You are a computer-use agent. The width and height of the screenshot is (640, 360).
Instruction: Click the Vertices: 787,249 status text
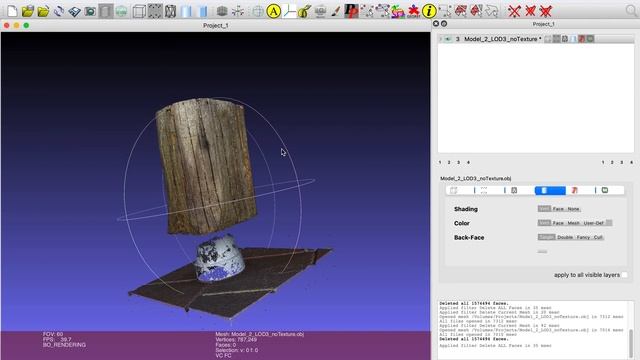point(236,340)
